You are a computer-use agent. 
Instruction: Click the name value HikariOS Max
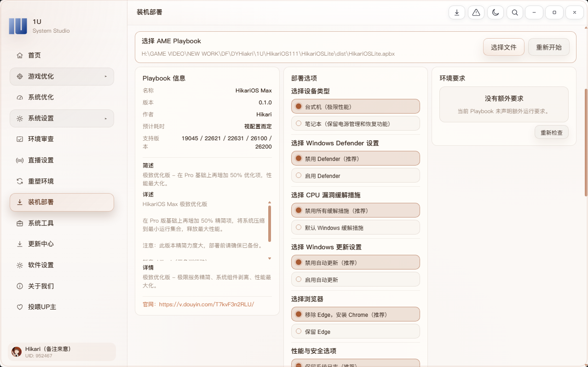point(254,91)
